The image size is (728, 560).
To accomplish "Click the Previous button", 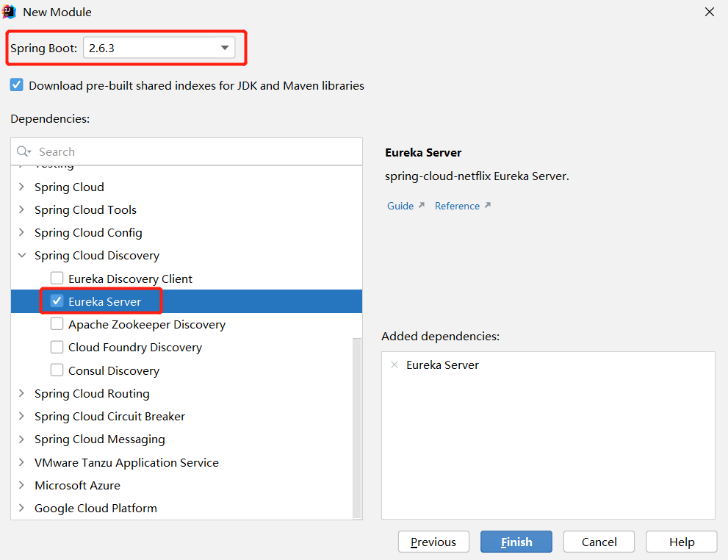I will 433,542.
